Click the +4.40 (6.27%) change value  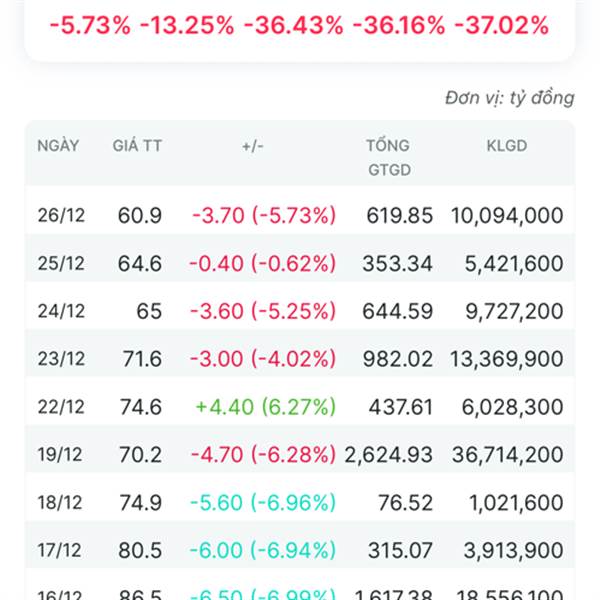[x=266, y=406]
